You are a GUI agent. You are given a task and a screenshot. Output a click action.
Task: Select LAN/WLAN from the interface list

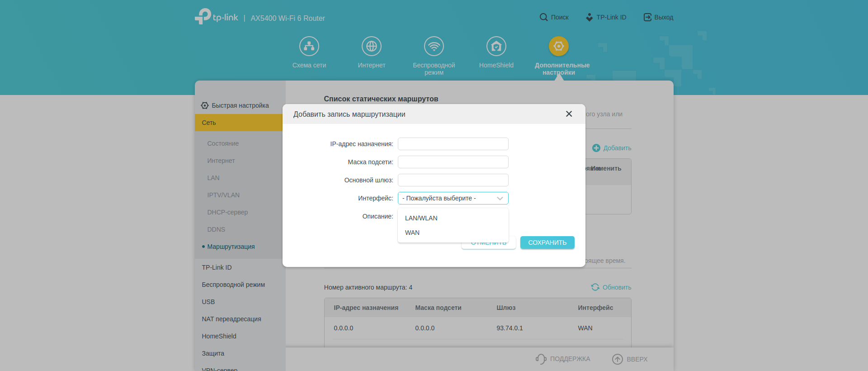[x=421, y=218]
